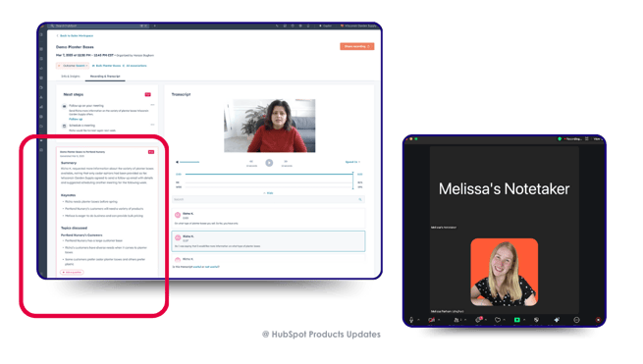The width and height of the screenshot is (643, 364).
Task: Expand participants chevron in Zoom toolbar
Action: click(x=465, y=320)
